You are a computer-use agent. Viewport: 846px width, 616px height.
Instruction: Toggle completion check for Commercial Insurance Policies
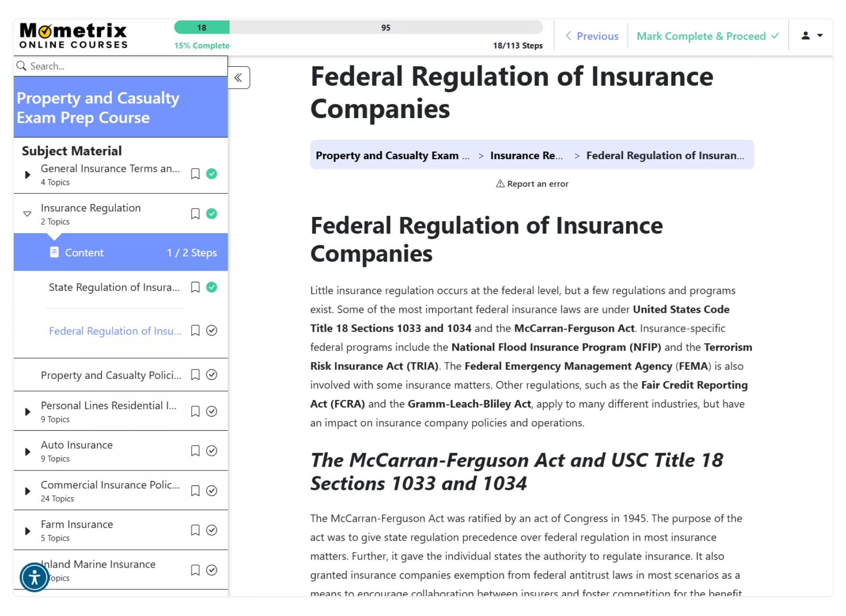[212, 490]
